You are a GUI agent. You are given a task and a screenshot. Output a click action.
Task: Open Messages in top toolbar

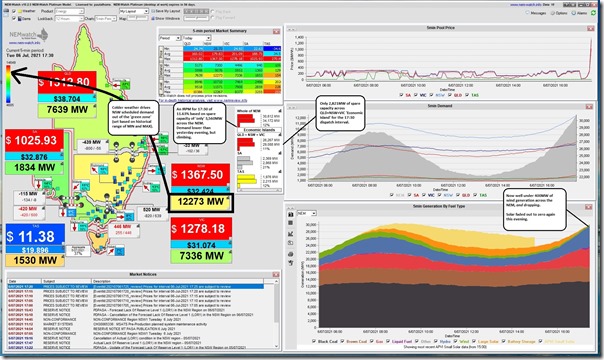(535, 13)
